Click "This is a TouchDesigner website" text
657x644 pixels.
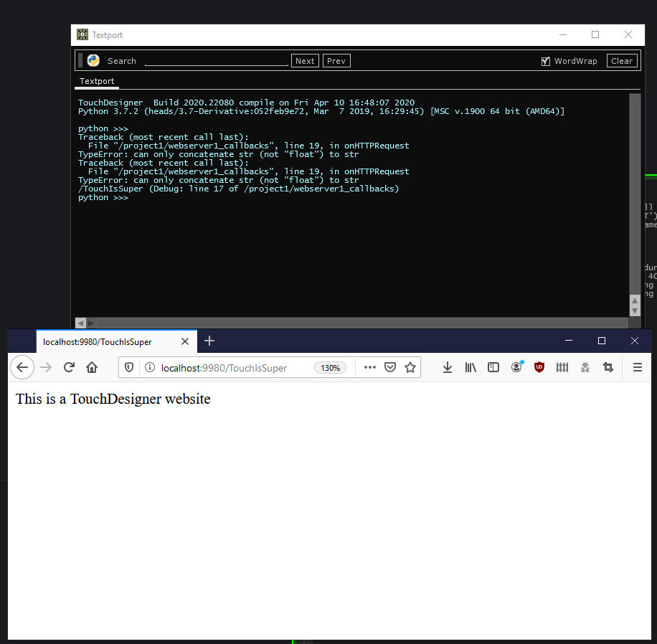coord(113,399)
